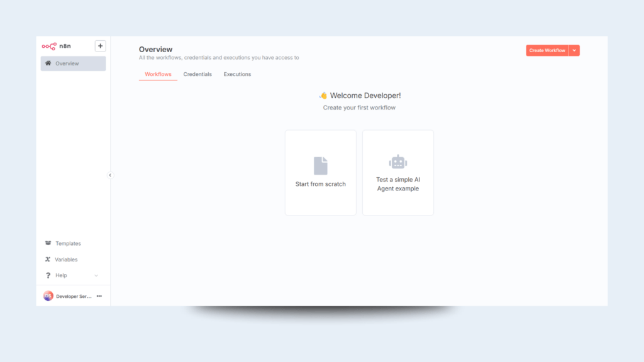Screen dimensions: 644x362
Task: Collapse the sidebar with the arrow handle
Action: coord(110,175)
